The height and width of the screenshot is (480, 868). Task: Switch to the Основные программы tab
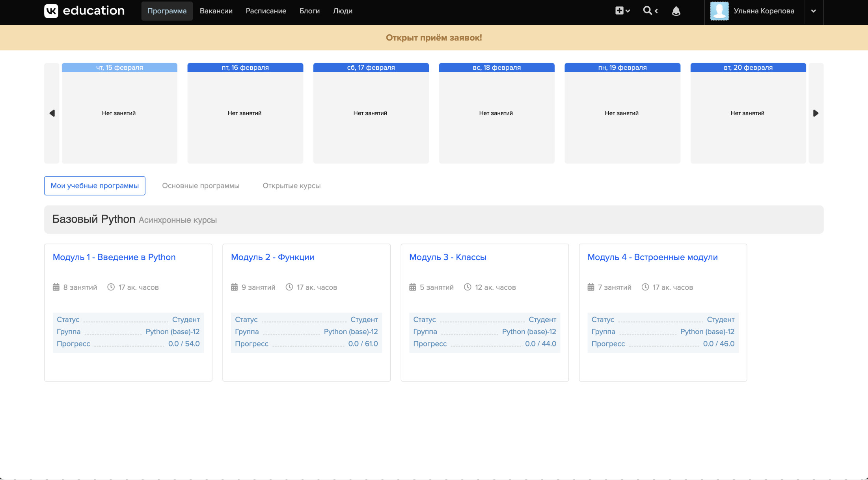pyautogui.click(x=201, y=186)
